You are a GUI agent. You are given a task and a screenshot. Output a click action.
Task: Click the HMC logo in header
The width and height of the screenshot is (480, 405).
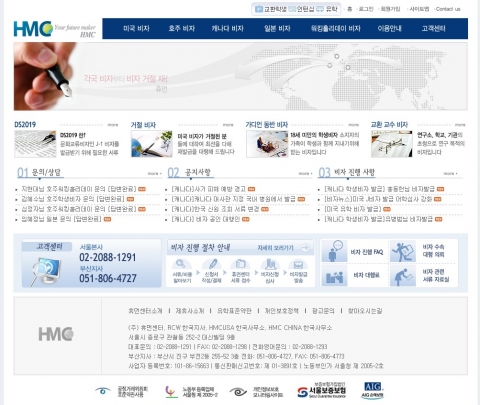pos(33,29)
